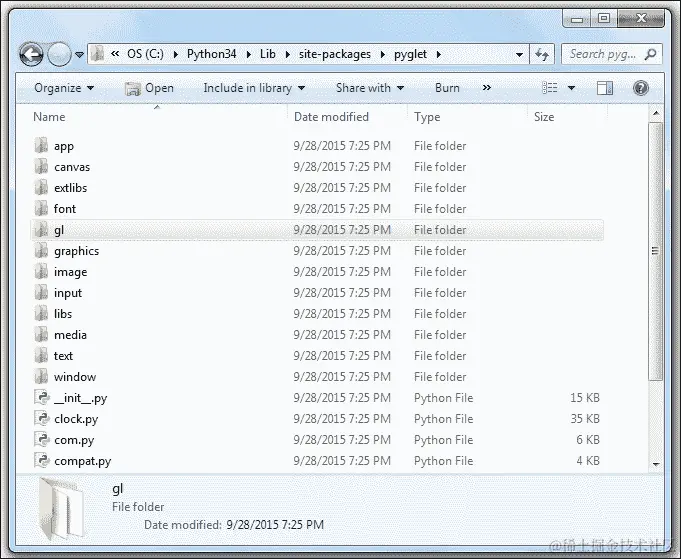Select the image folder icon

click(x=41, y=271)
